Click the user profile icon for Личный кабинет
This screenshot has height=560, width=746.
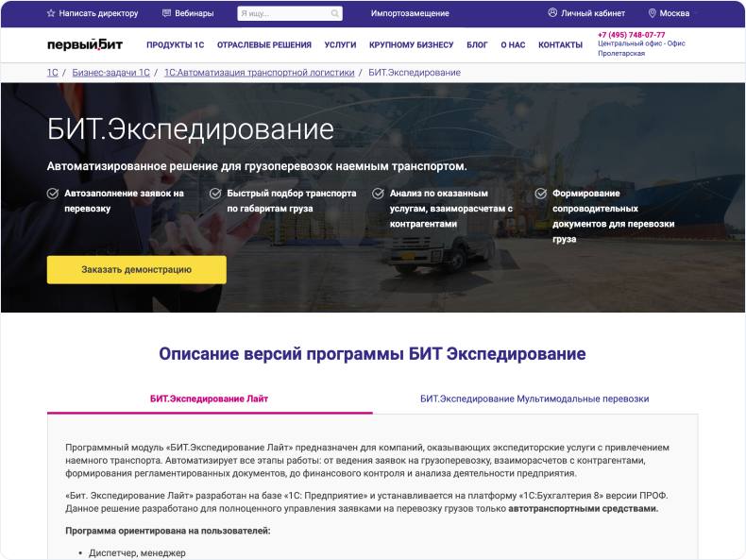click(x=552, y=13)
